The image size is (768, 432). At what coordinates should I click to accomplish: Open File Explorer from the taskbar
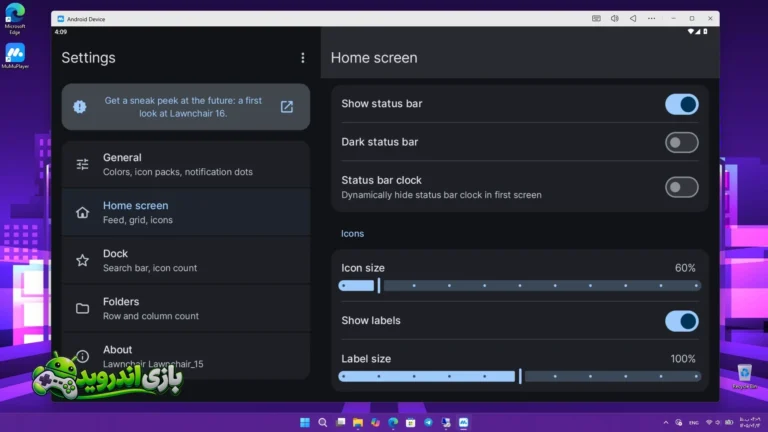pos(358,422)
